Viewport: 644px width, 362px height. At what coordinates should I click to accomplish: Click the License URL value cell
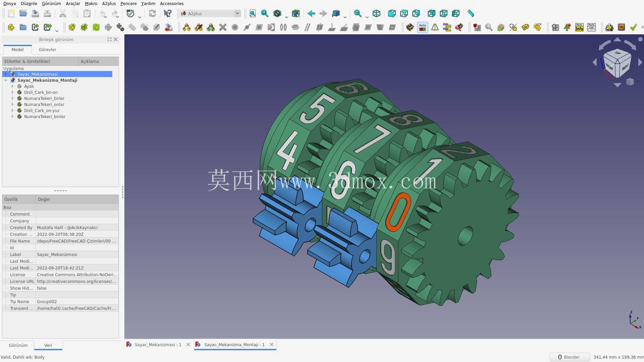tap(77, 281)
